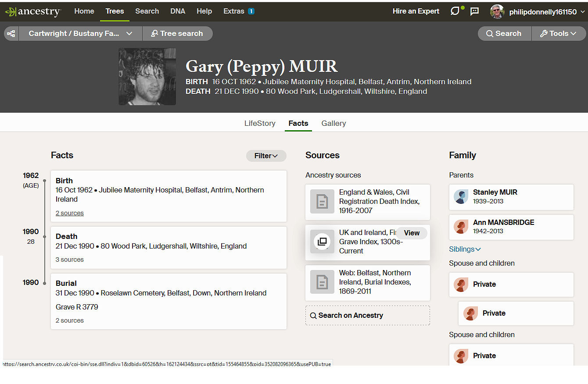Open the feedback speech bubble icon
This screenshot has height=384, width=588.
pyautogui.click(x=455, y=11)
